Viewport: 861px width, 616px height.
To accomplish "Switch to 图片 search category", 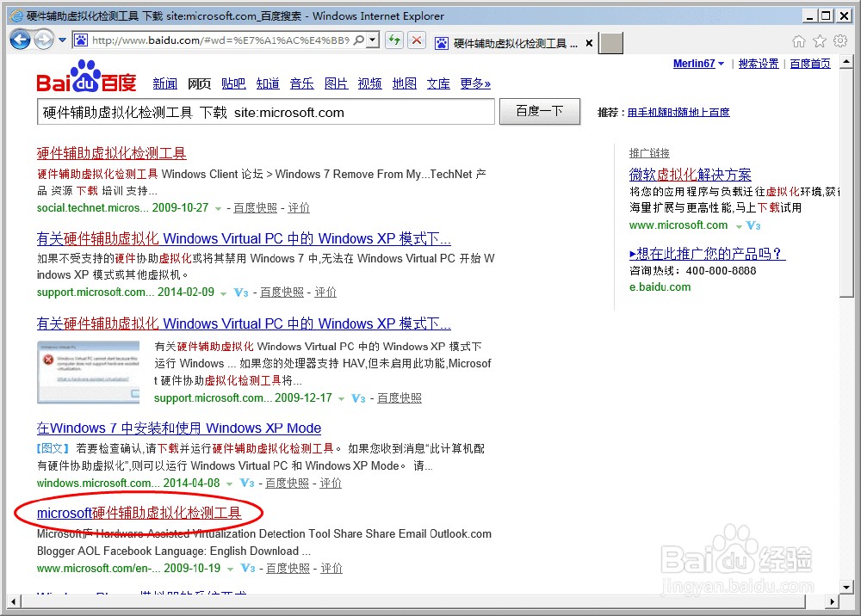I will click(336, 83).
